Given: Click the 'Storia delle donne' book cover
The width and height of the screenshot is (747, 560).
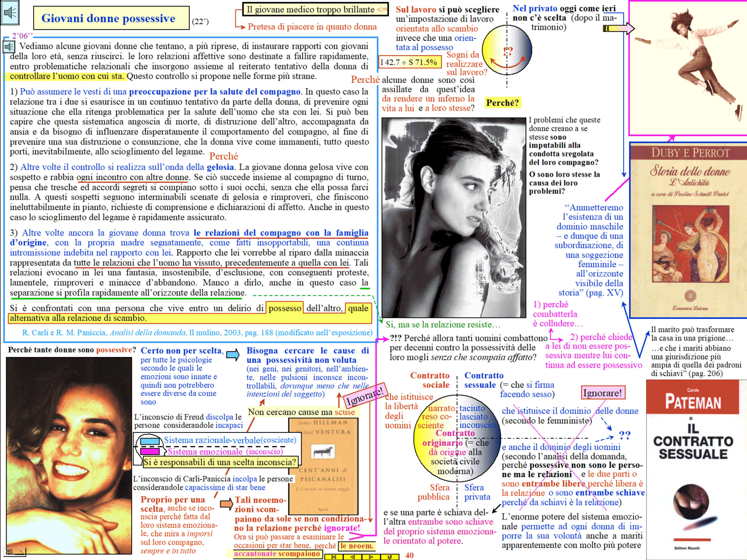Looking at the screenshot, I should pos(689,230).
